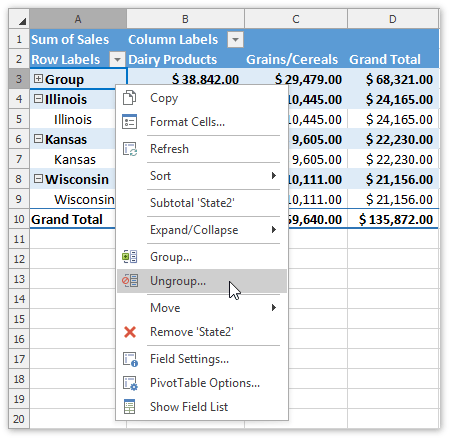Expand the Group row
Image resolution: width=452 pixels, height=441 pixels.
pos(38,79)
